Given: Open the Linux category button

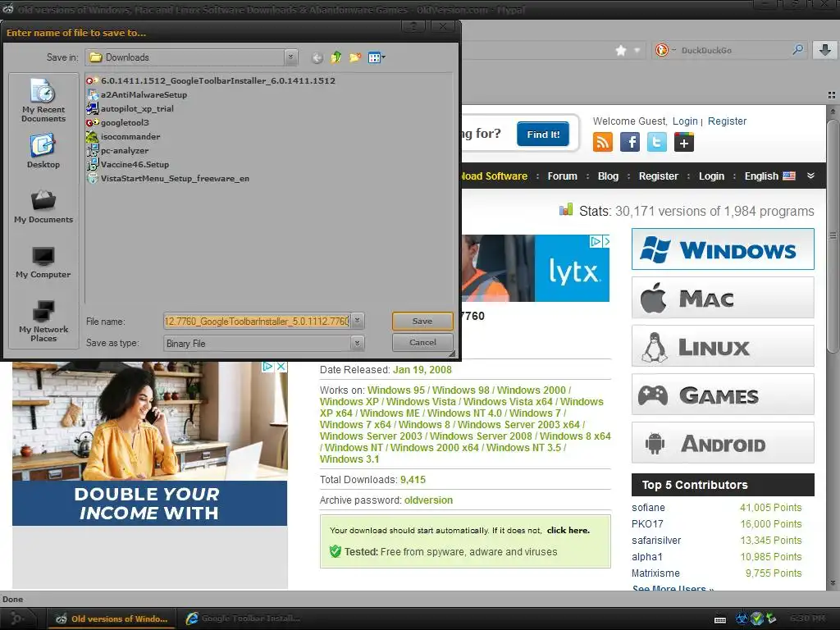Looking at the screenshot, I should click(x=723, y=346).
